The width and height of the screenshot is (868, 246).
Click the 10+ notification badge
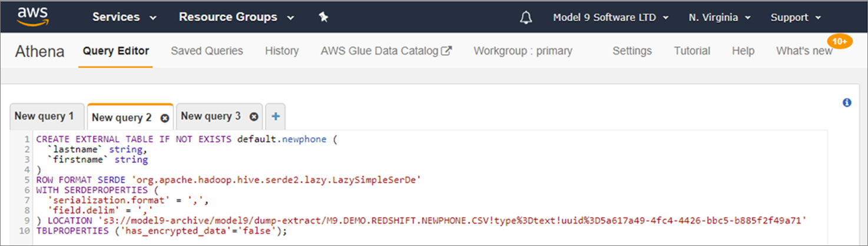pos(840,41)
